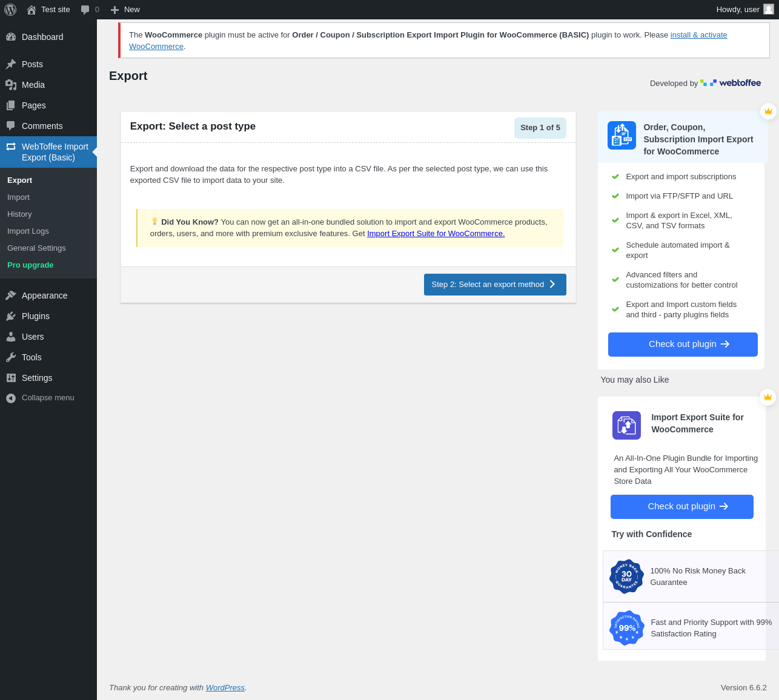Click the purple Import Export Suite plugin icon
Screen dimensions: 779x700
(x=626, y=425)
